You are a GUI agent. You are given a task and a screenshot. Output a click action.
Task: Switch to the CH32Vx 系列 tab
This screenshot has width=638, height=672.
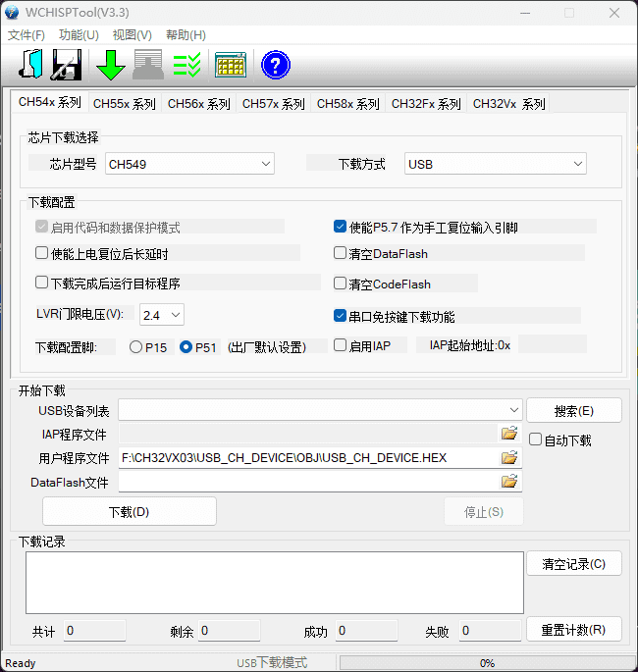pyautogui.click(x=509, y=104)
